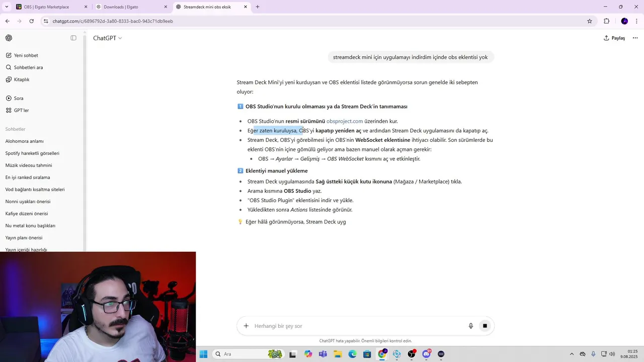Viewport: 644px width, 362px height.
Task: Collapse the sidebar with the panel icon
Action: click(73, 38)
